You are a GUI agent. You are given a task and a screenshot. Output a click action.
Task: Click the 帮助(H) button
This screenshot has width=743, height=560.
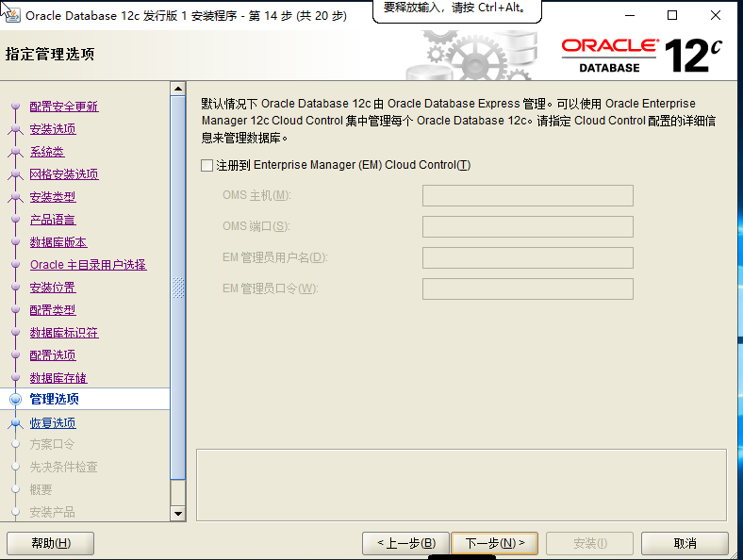tap(50, 543)
